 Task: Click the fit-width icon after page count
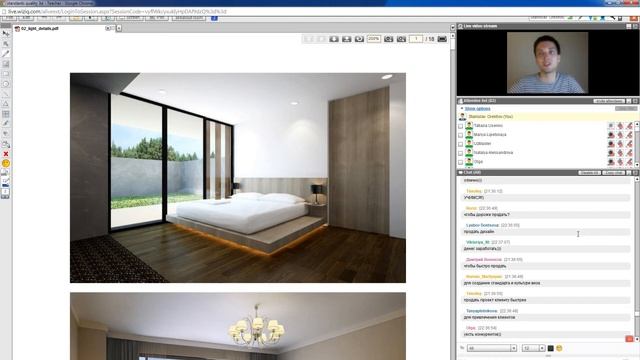tap(442, 39)
